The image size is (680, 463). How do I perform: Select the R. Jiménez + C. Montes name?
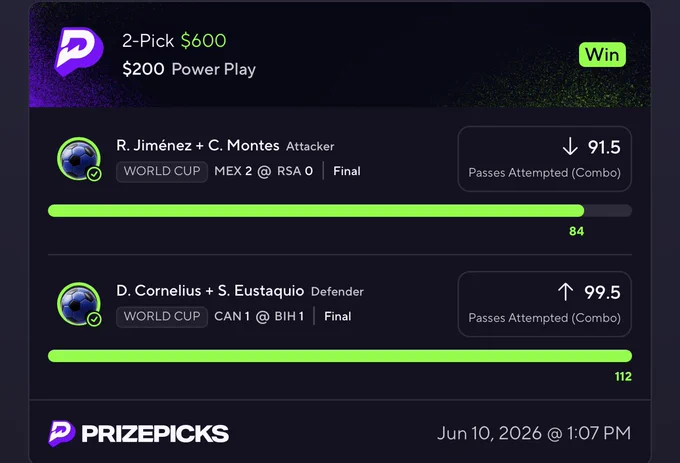click(198, 146)
